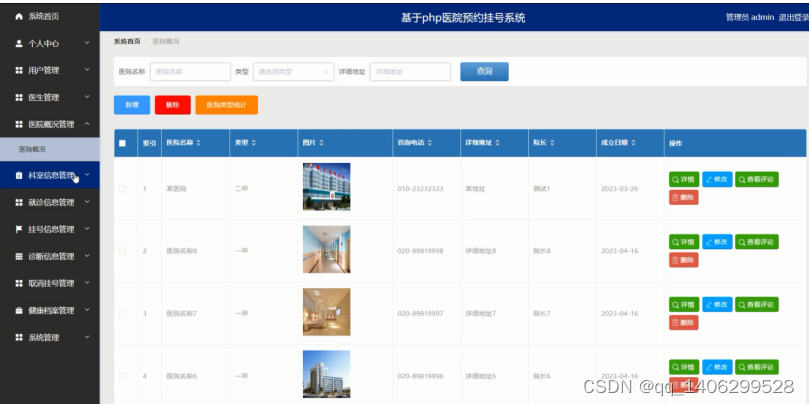Screen dimensions: 809x406
Task: Click phone number 020-89819998
Action: (420, 251)
